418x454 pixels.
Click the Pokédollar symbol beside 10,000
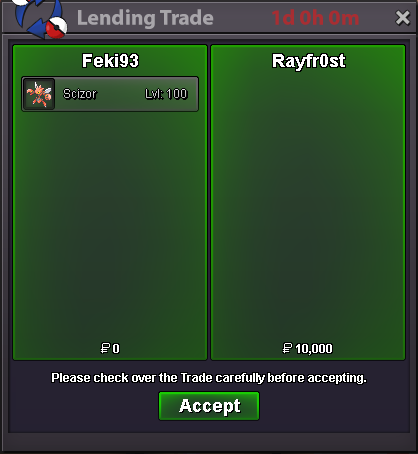[287, 348]
